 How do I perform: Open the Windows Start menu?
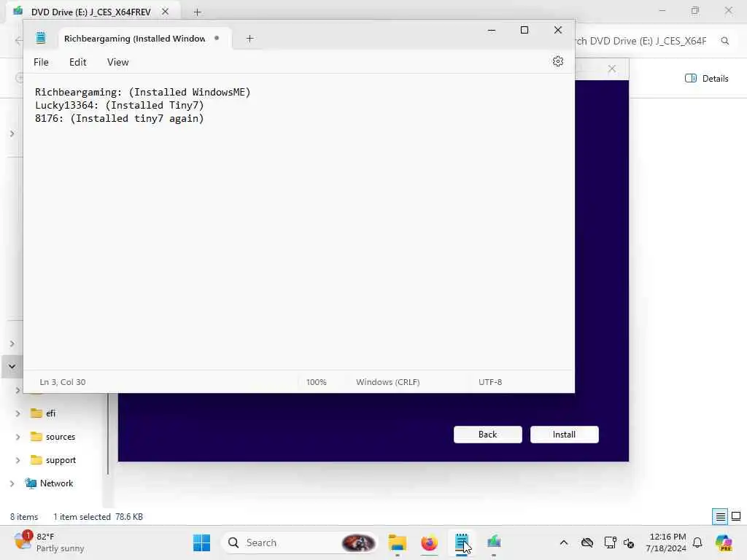pos(201,542)
